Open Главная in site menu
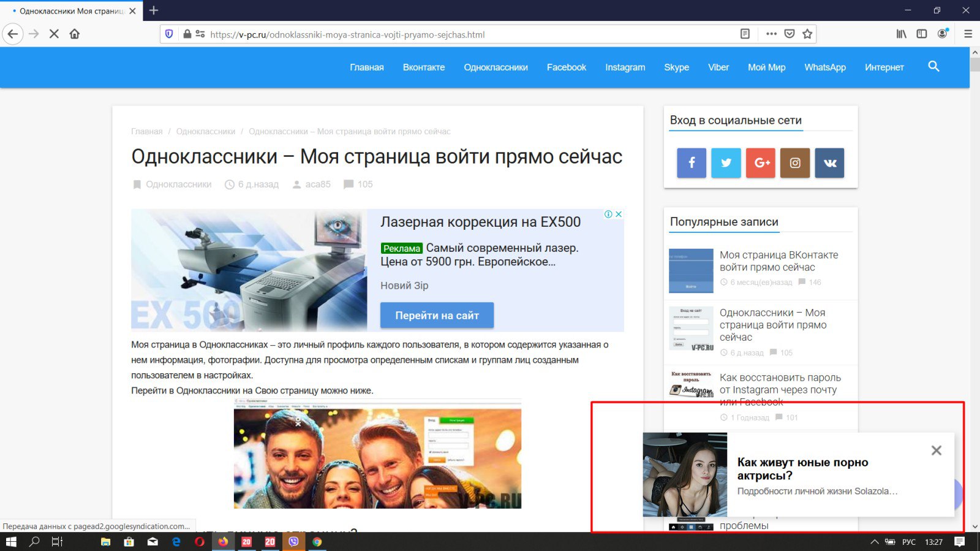Screen dimensions: 980x551 pyautogui.click(x=367, y=67)
